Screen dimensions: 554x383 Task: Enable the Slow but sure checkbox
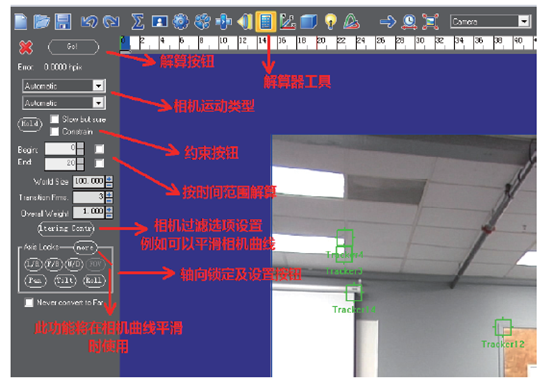tap(54, 119)
